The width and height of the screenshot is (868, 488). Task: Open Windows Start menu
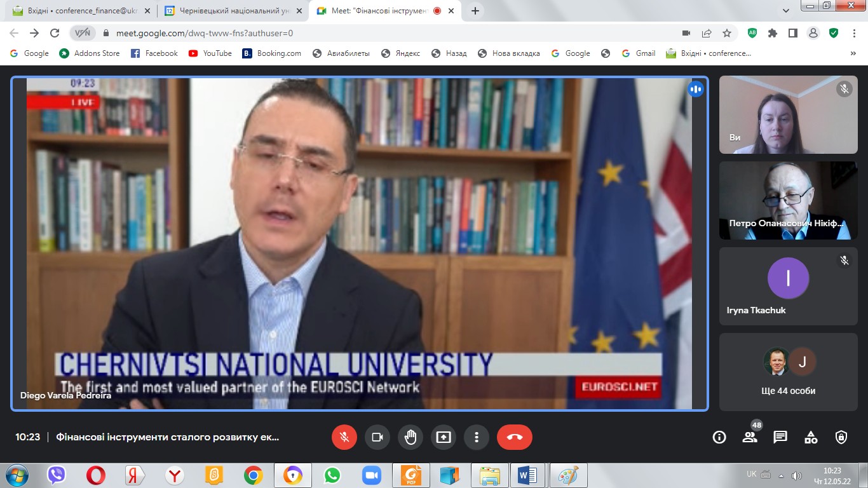(x=17, y=475)
